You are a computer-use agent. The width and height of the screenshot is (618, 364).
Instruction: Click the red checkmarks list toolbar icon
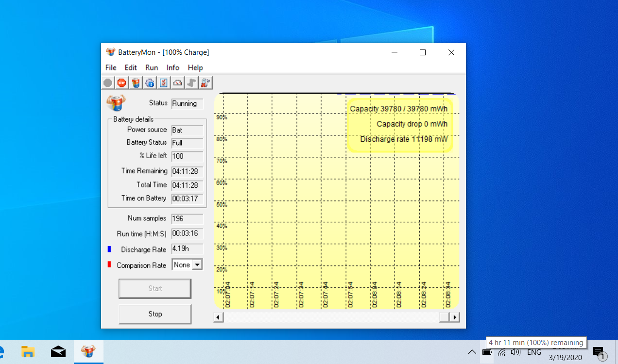(x=164, y=83)
